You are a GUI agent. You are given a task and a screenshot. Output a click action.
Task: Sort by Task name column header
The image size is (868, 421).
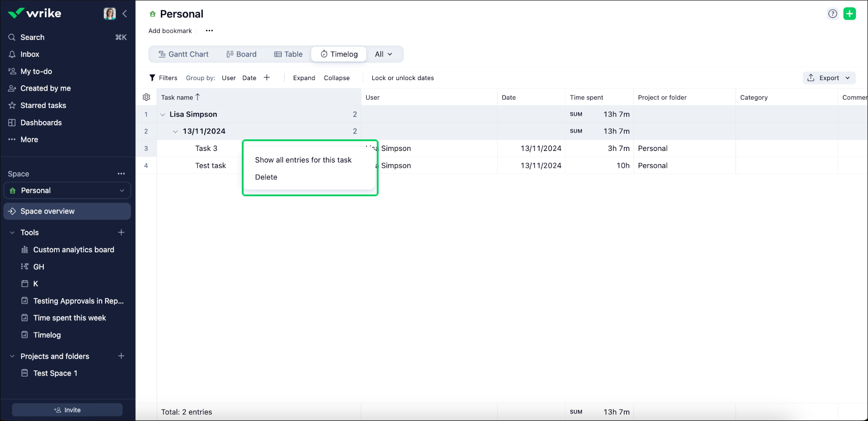(177, 97)
